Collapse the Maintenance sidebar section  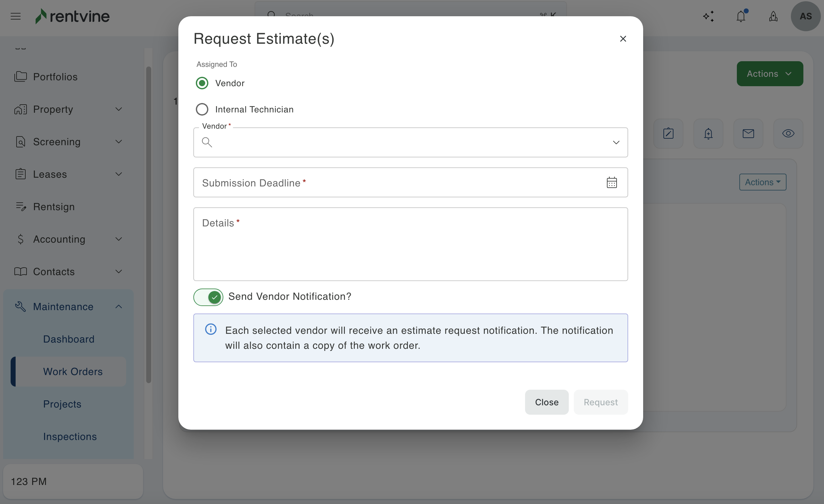click(118, 306)
